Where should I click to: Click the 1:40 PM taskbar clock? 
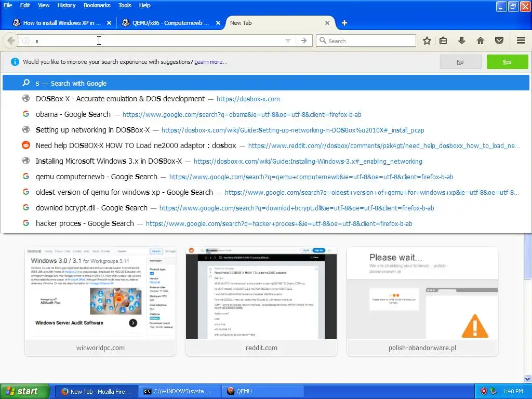tap(513, 391)
